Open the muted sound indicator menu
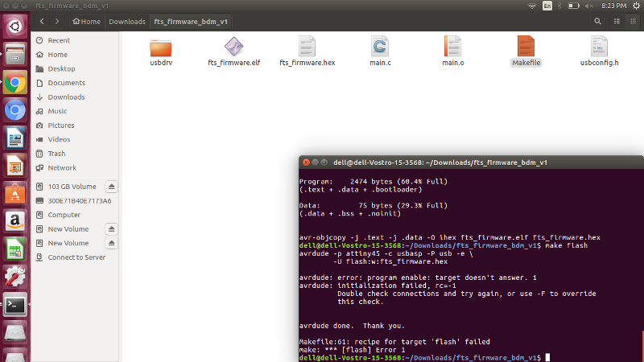The image size is (644, 362). [x=589, y=6]
